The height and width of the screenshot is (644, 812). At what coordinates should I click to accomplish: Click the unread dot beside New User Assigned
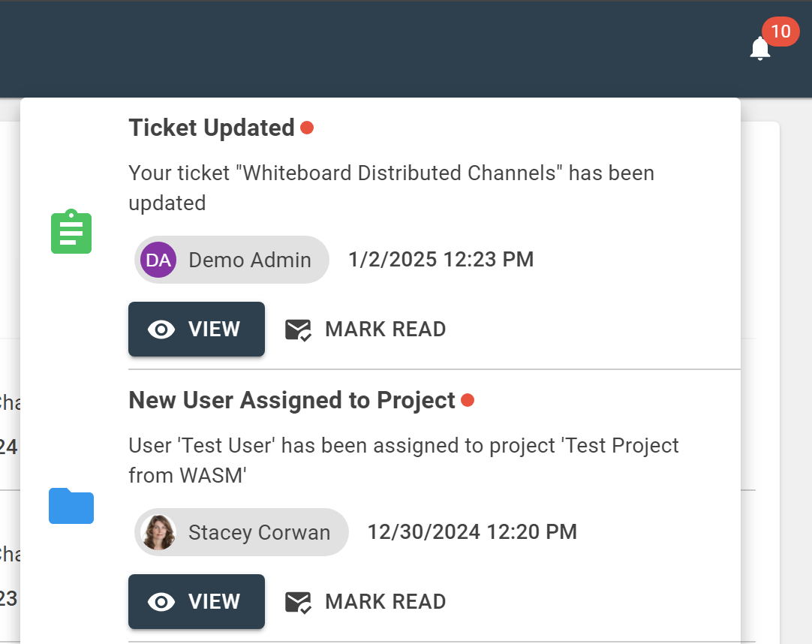pyautogui.click(x=468, y=400)
